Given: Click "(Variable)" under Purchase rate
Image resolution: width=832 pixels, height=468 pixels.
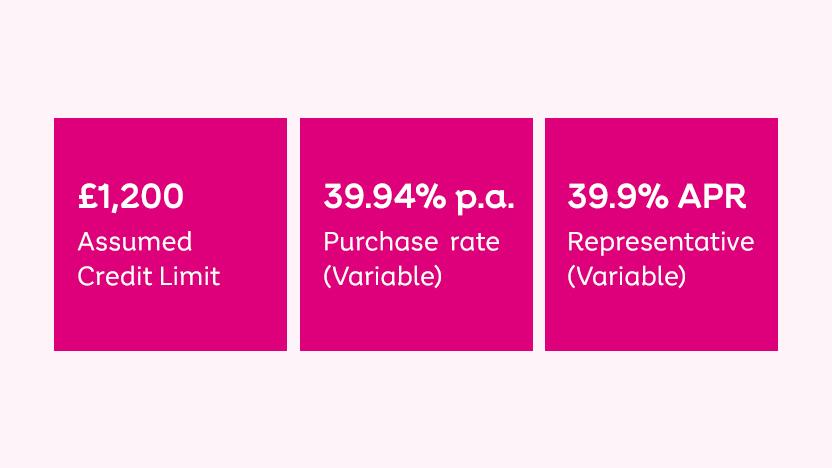Looking at the screenshot, I should 383,276.
